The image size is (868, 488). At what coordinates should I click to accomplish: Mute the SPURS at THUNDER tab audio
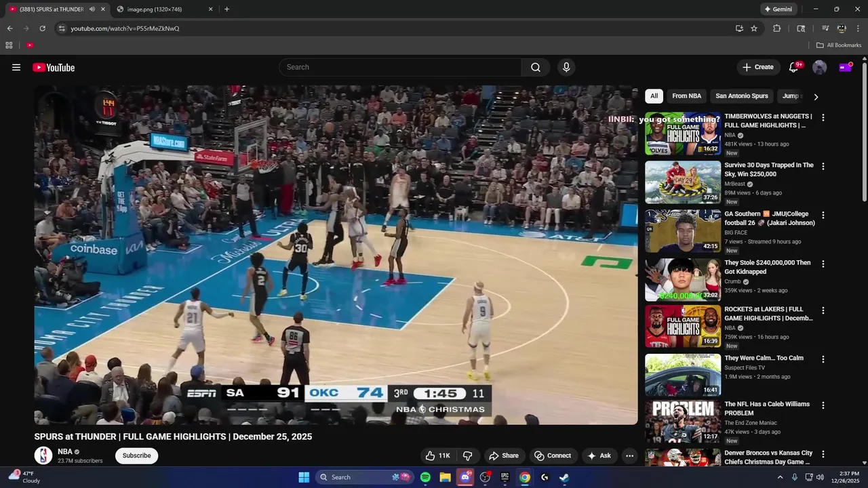coord(92,9)
